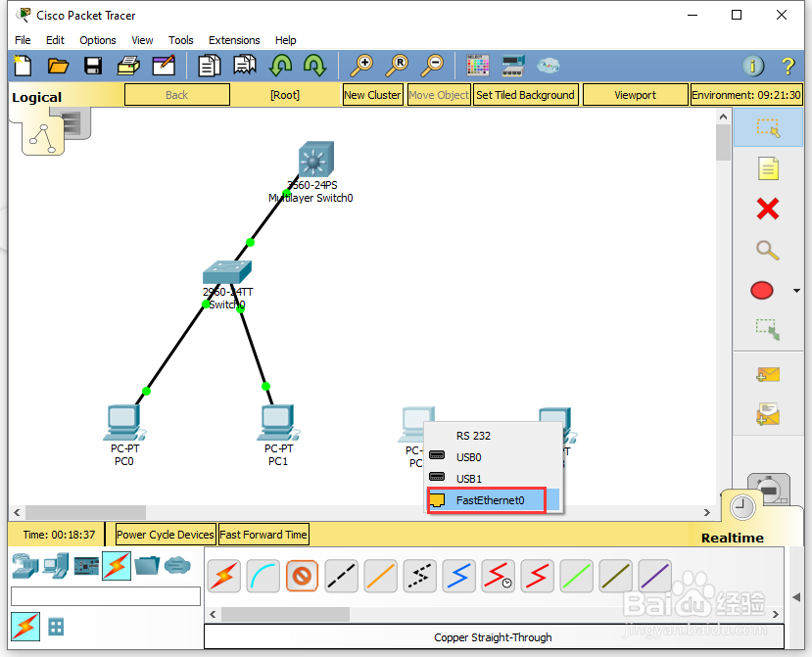Open the Tools menu
Screen dimensions: 812x657
181,40
